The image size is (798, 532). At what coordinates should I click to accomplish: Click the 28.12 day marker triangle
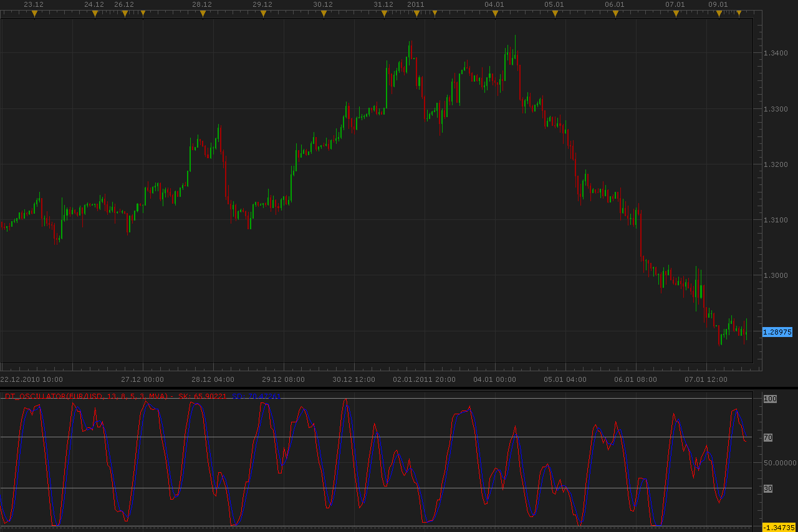coord(203,13)
